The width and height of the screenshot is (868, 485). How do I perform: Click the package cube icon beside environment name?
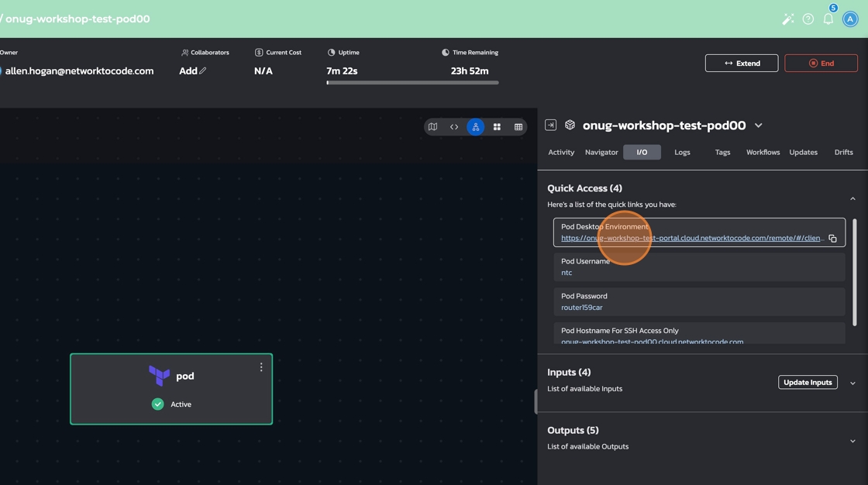click(570, 126)
